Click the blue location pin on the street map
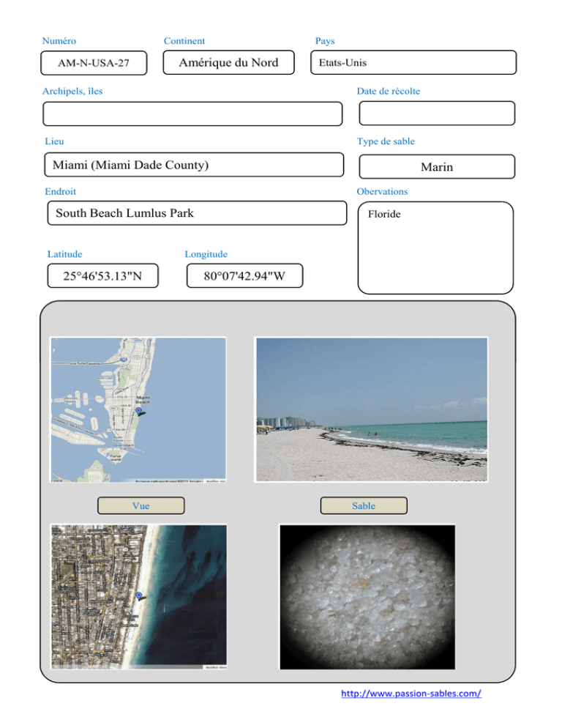 point(138,412)
